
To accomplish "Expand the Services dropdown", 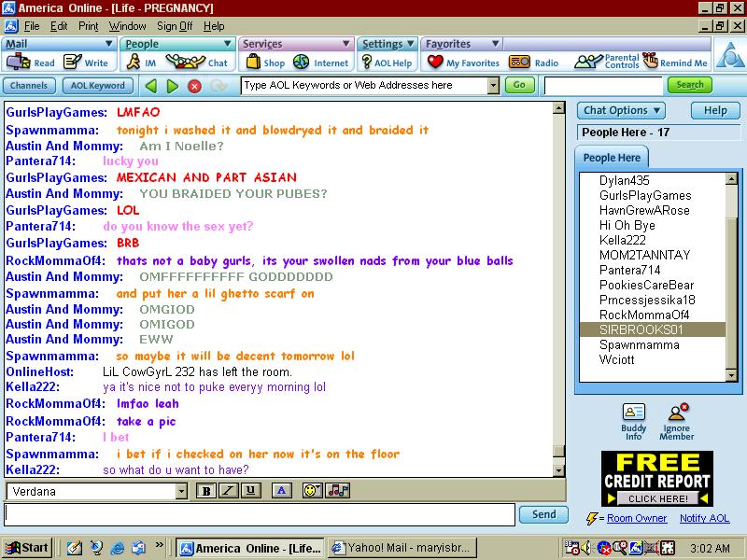I will (x=345, y=44).
